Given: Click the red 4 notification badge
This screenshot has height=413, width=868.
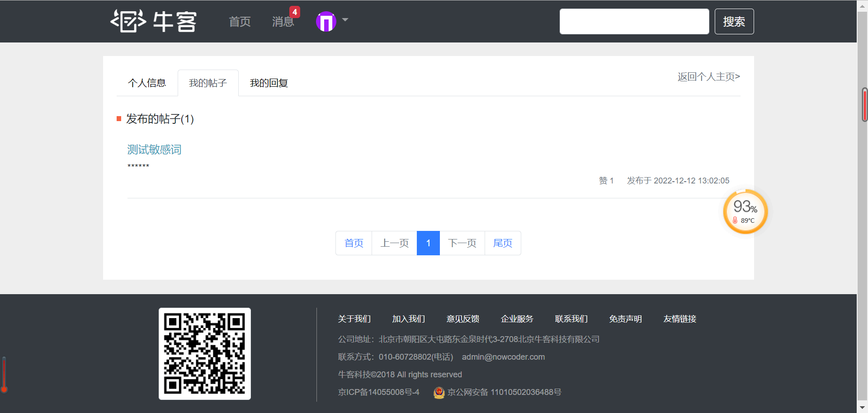Looking at the screenshot, I should (295, 12).
